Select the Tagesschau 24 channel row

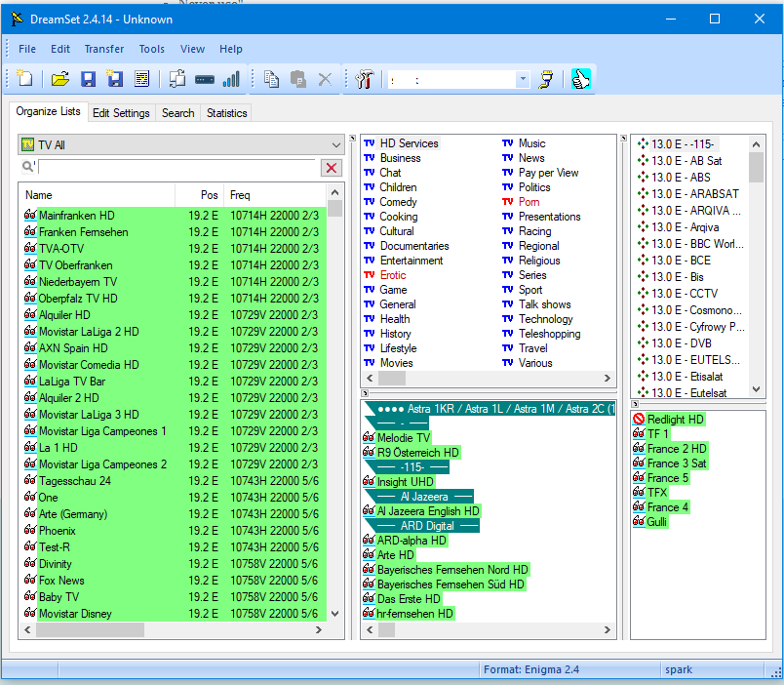(173, 481)
